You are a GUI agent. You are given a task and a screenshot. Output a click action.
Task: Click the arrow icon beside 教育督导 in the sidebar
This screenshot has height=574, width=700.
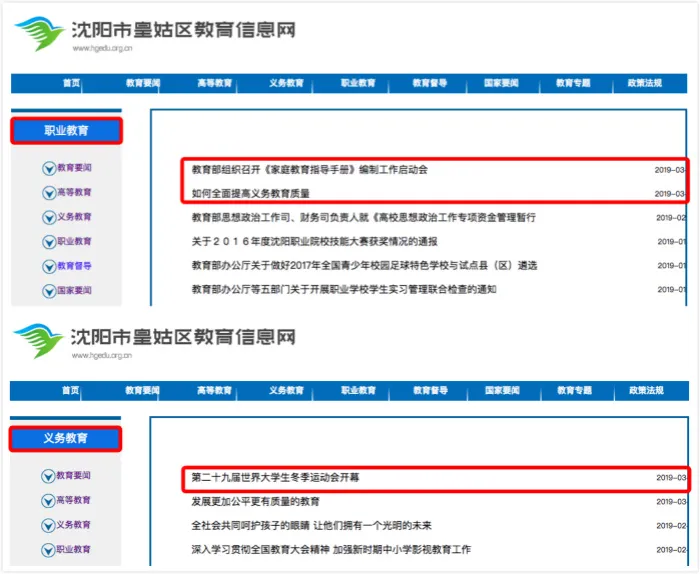[48, 266]
